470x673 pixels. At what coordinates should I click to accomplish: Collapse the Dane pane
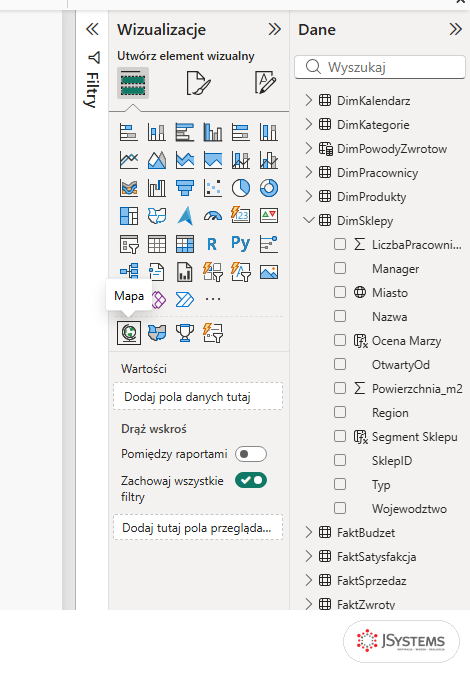[x=455, y=30]
